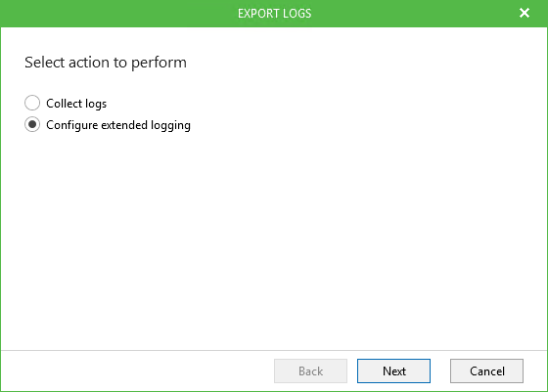
Task: Go to the previous step with Back
Action: 311,370
